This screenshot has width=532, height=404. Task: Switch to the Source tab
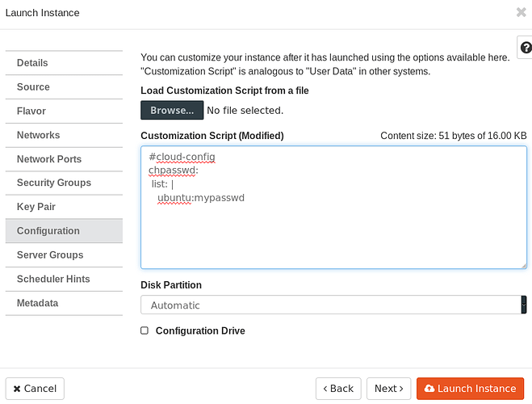64,87
